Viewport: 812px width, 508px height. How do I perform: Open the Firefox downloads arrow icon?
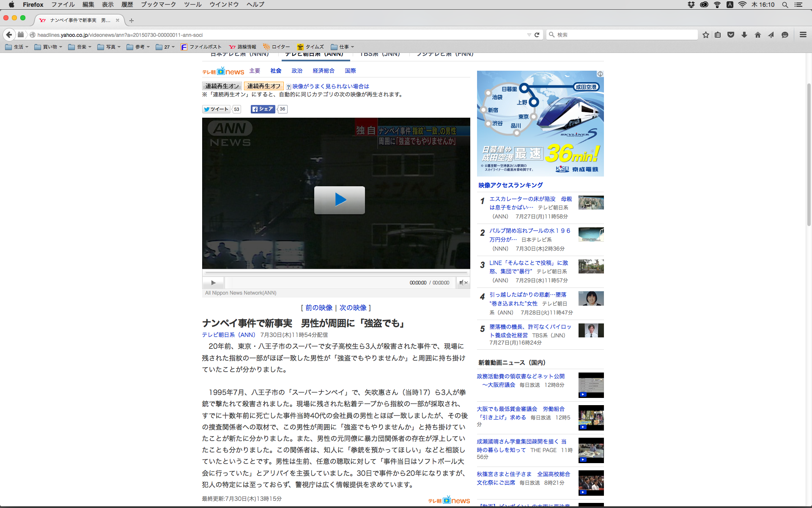744,35
